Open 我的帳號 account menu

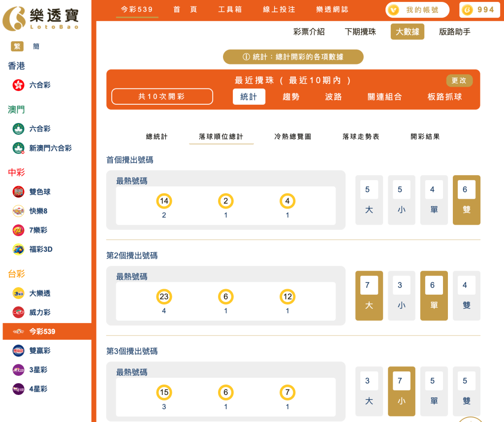click(x=418, y=10)
